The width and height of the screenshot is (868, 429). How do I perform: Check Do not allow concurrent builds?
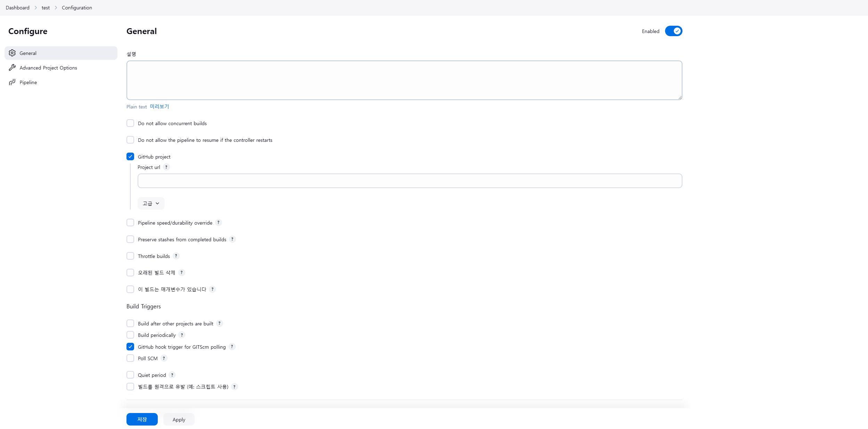130,123
